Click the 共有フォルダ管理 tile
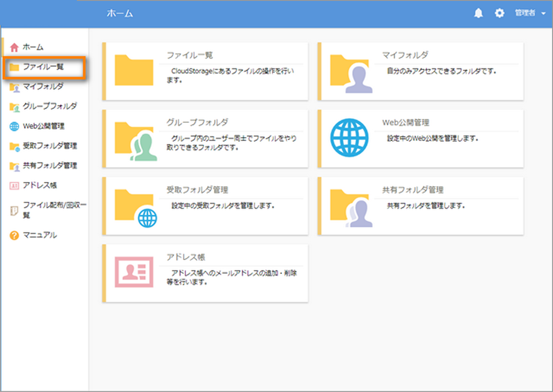 pos(420,205)
